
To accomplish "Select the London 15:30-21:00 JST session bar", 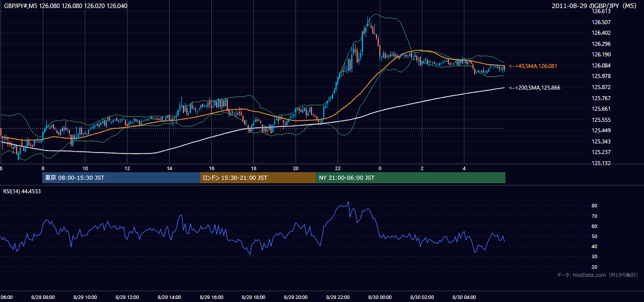I will click(x=258, y=178).
